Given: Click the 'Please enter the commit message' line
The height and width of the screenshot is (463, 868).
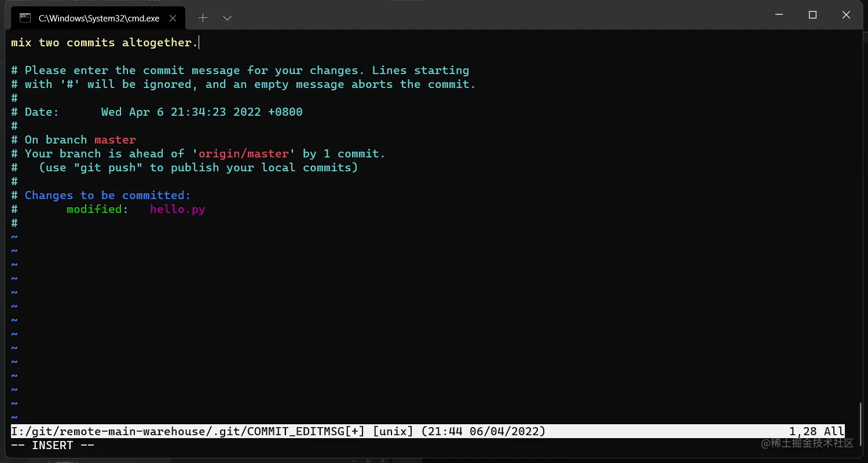Looking at the screenshot, I should [x=240, y=70].
